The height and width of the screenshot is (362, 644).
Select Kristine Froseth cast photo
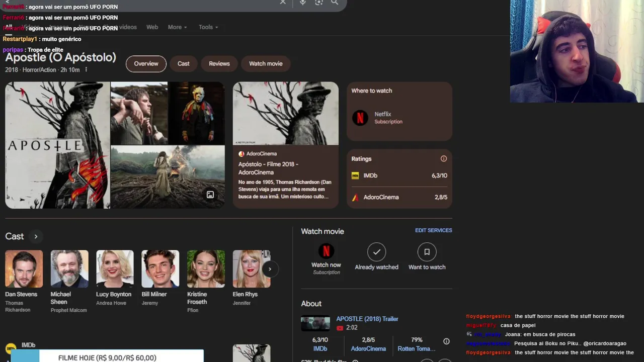point(206,269)
